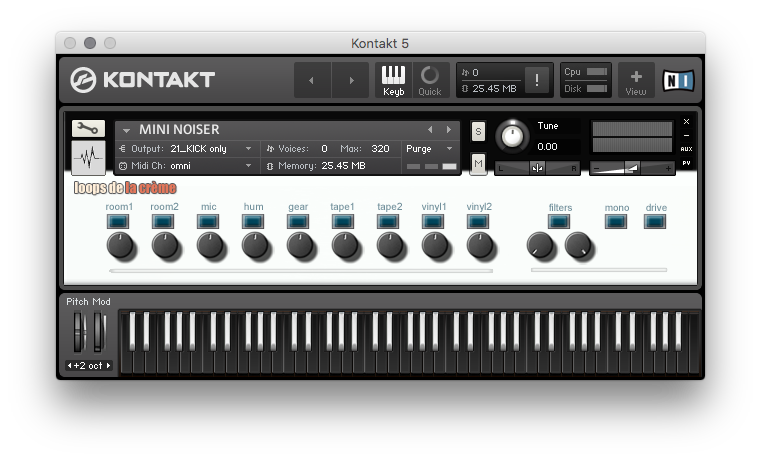Click the tape1 level knob
761x460 pixels.
[345, 245]
